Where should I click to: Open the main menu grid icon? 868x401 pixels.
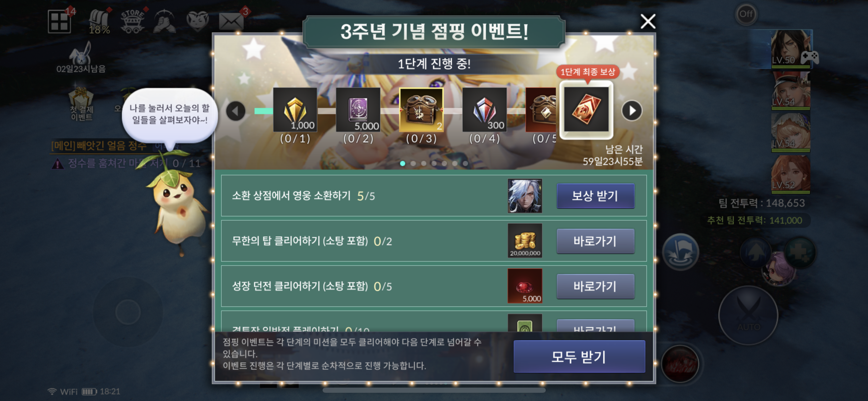pos(59,21)
